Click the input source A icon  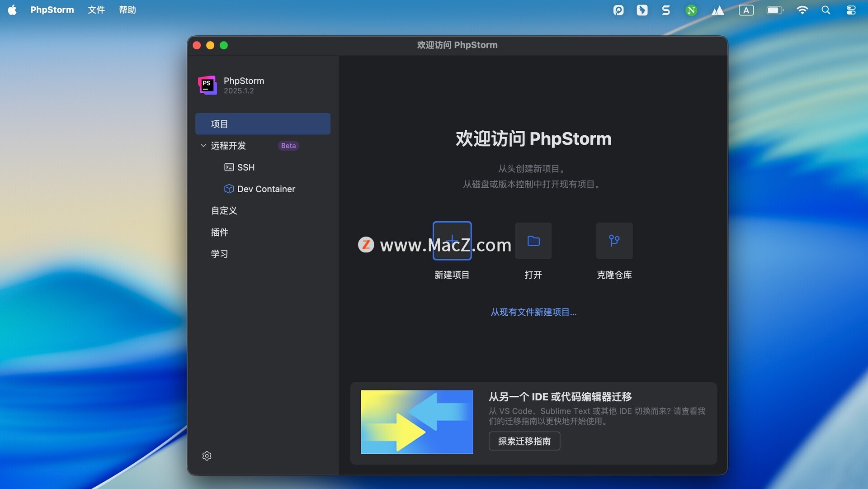[x=746, y=10]
